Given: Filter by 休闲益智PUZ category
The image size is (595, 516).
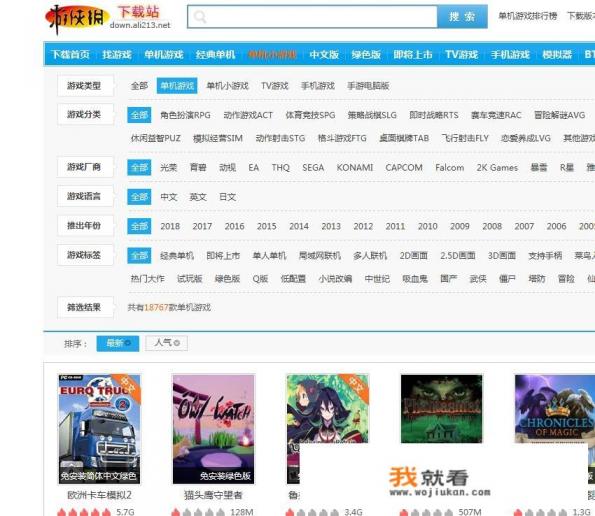Looking at the screenshot, I should [x=156, y=138].
